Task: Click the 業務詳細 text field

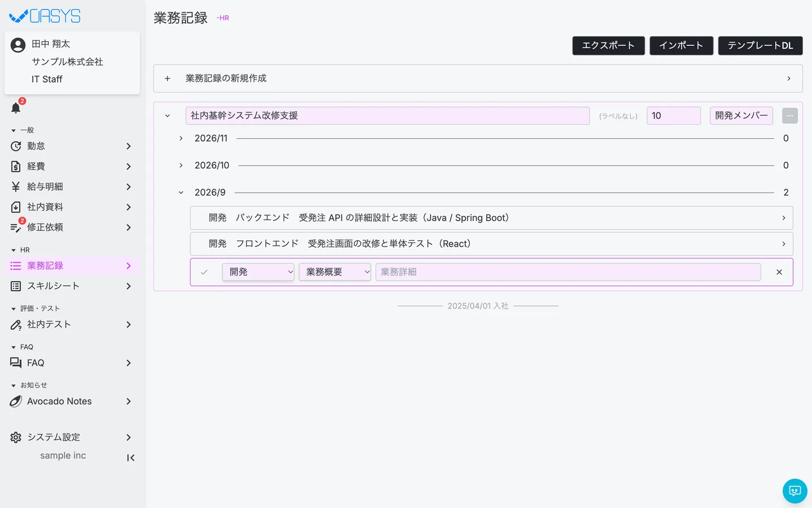Action: click(x=568, y=272)
